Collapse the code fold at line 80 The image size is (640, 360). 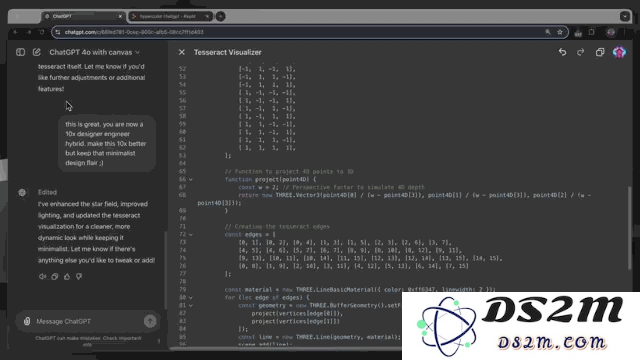(x=191, y=298)
